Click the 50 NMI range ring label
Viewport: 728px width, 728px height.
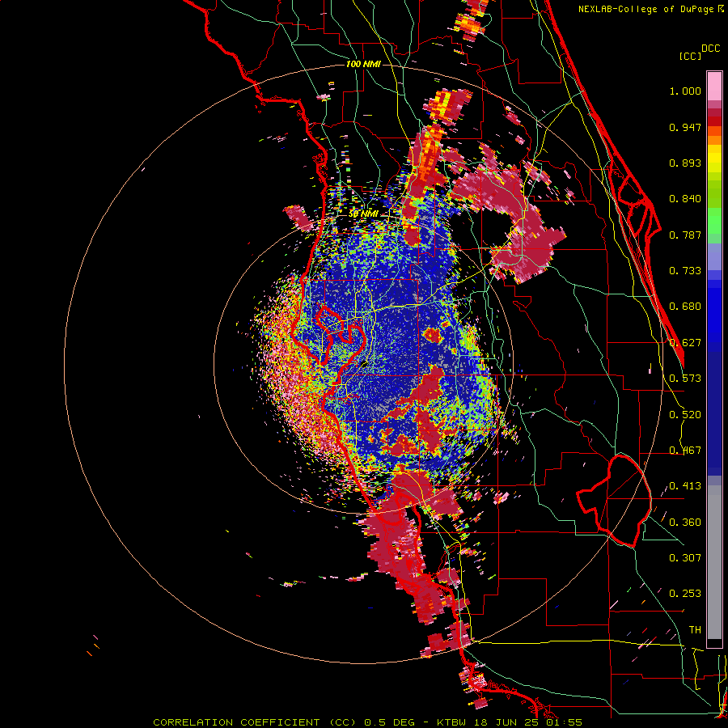[x=363, y=214]
